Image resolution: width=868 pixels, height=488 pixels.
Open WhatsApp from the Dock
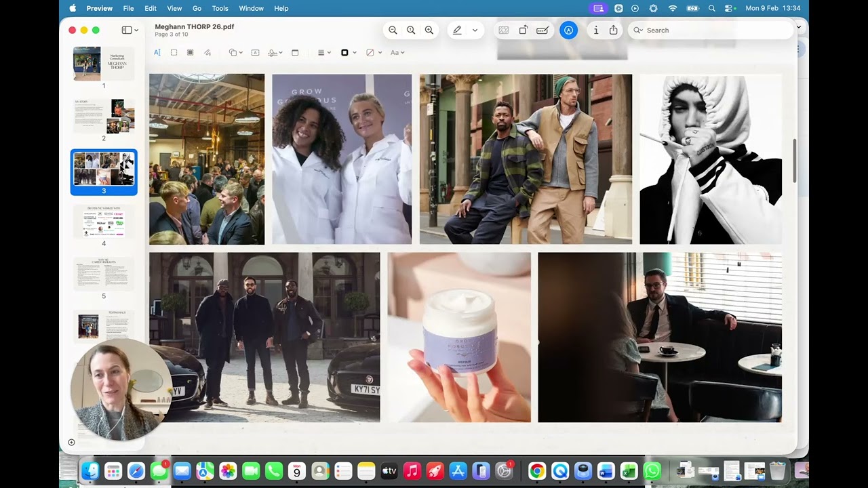coord(652,470)
